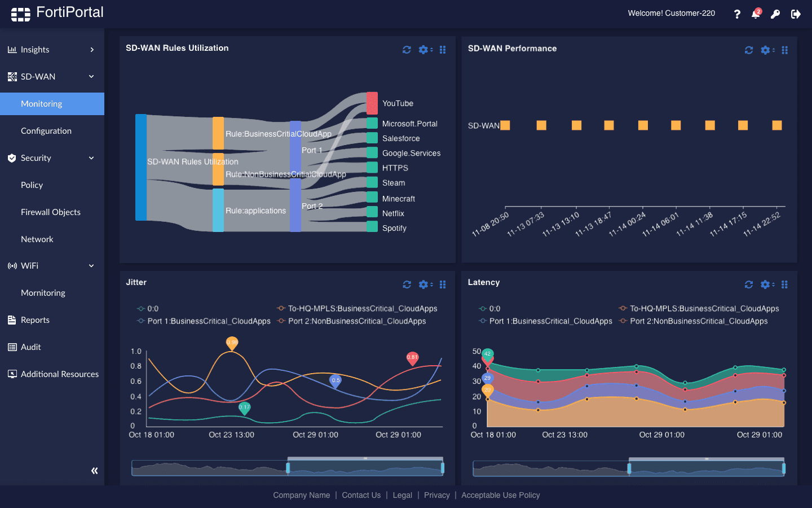Open the notifications bell icon
Screen dimensions: 812x508
click(x=756, y=14)
